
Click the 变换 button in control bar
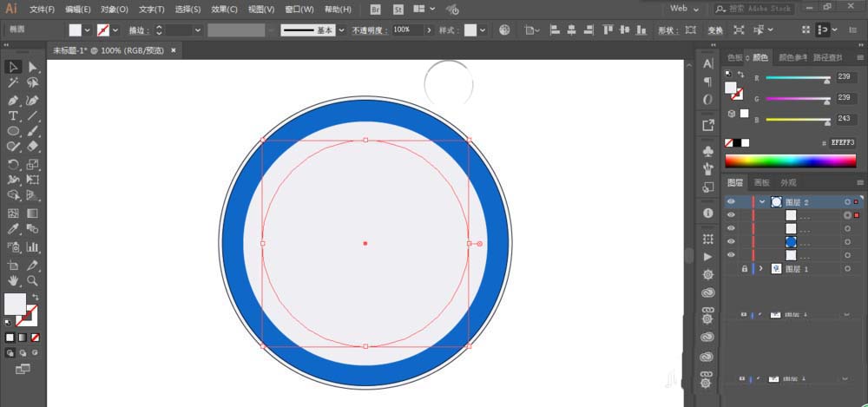point(715,30)
